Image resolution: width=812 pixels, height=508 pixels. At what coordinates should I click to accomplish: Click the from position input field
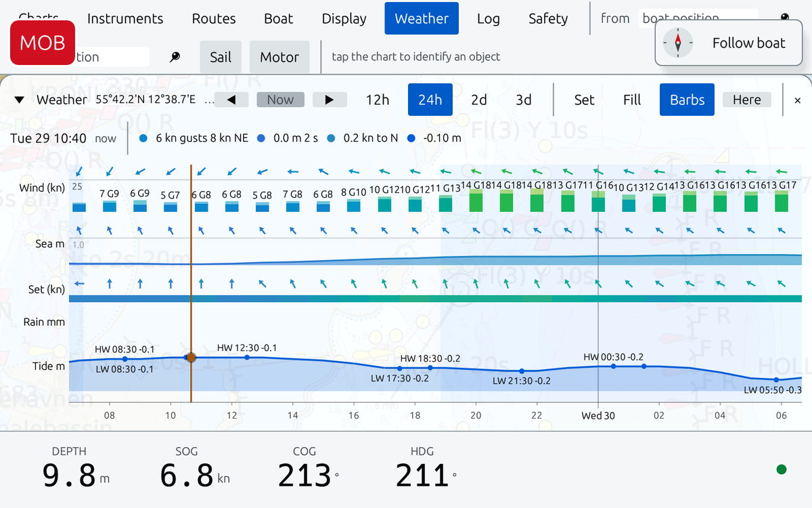700,18
